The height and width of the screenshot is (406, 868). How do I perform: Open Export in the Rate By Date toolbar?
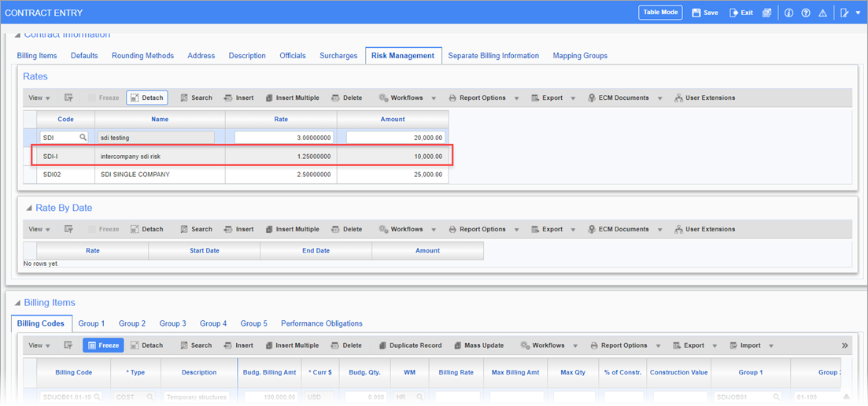[553, 229]
